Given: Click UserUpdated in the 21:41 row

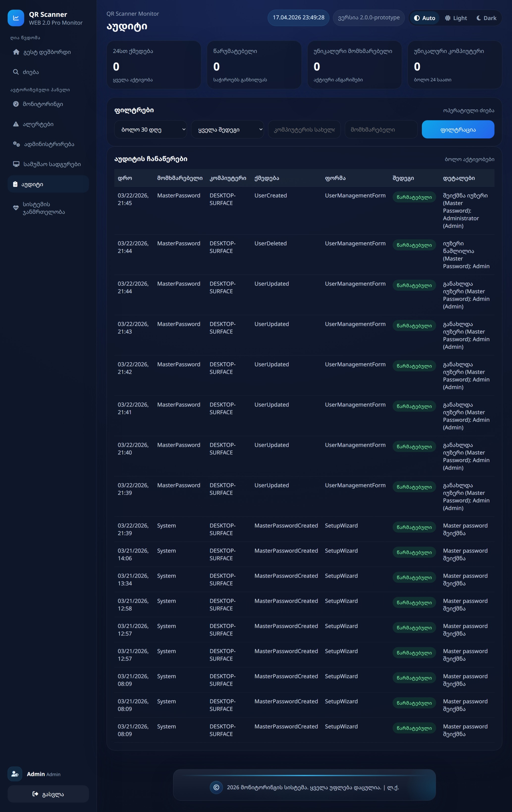Looking at the screenshot, I should pyautogui.click(x=272, y=405).
